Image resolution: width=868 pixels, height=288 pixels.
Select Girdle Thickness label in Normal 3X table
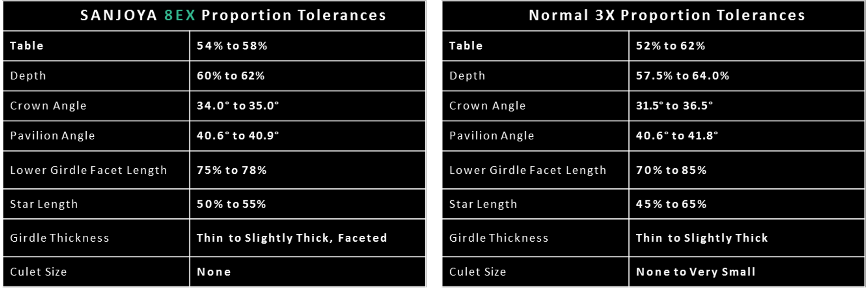(x=499, y=238)
